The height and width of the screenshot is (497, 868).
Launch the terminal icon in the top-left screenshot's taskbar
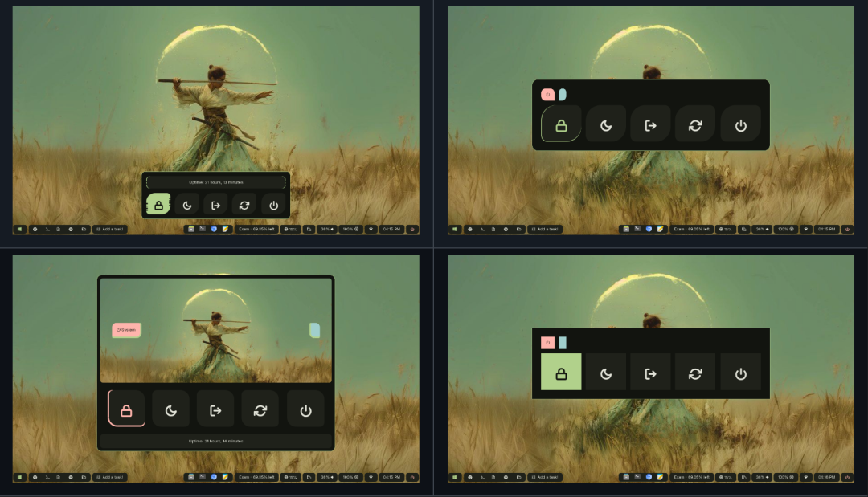[x=47, y=229]
